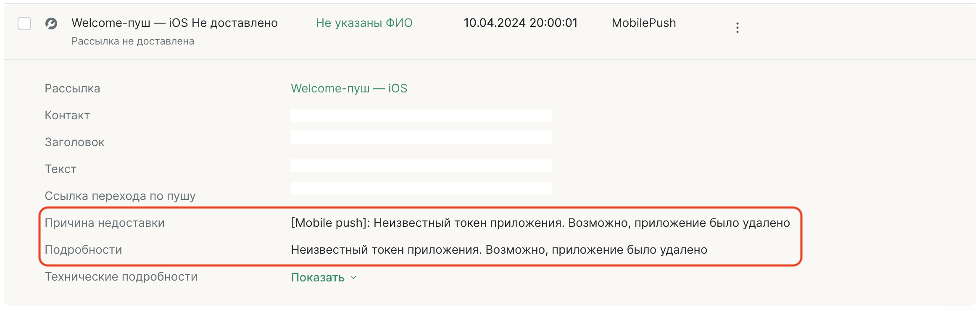Viewport: 980px width, 310px height.
Task: Click the 'Контакт' label
Action: click(67, 115)
